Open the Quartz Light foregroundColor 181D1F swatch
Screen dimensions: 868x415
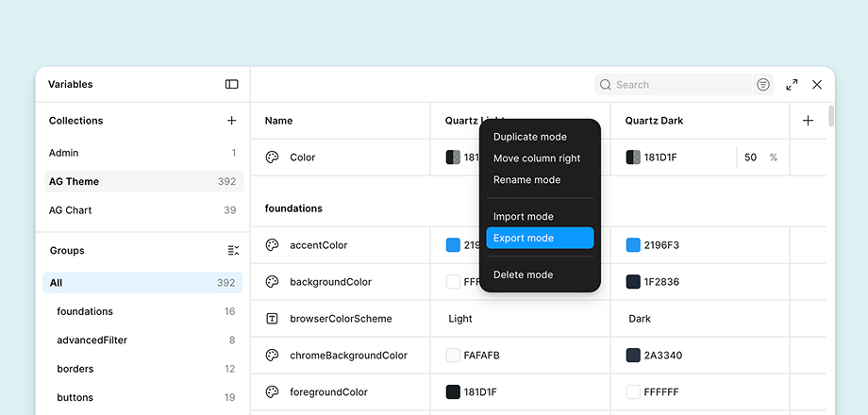click(x=453, y=392)
